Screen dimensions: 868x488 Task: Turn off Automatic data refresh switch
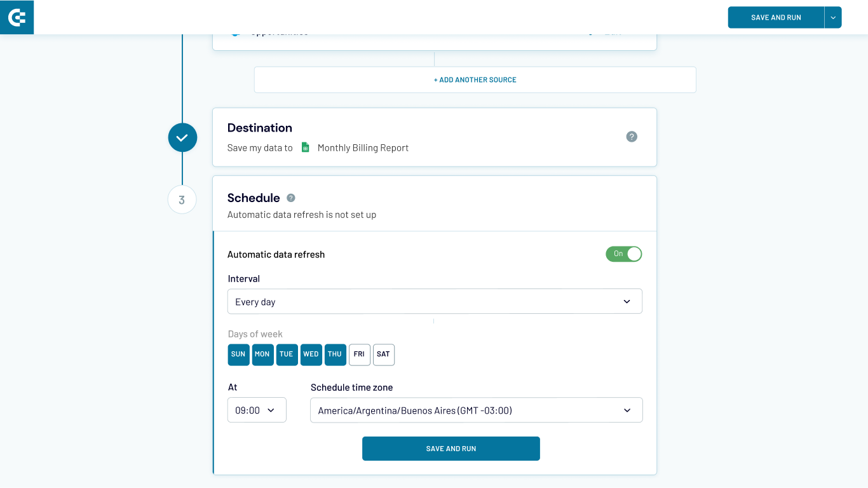[x=623, y=254]
